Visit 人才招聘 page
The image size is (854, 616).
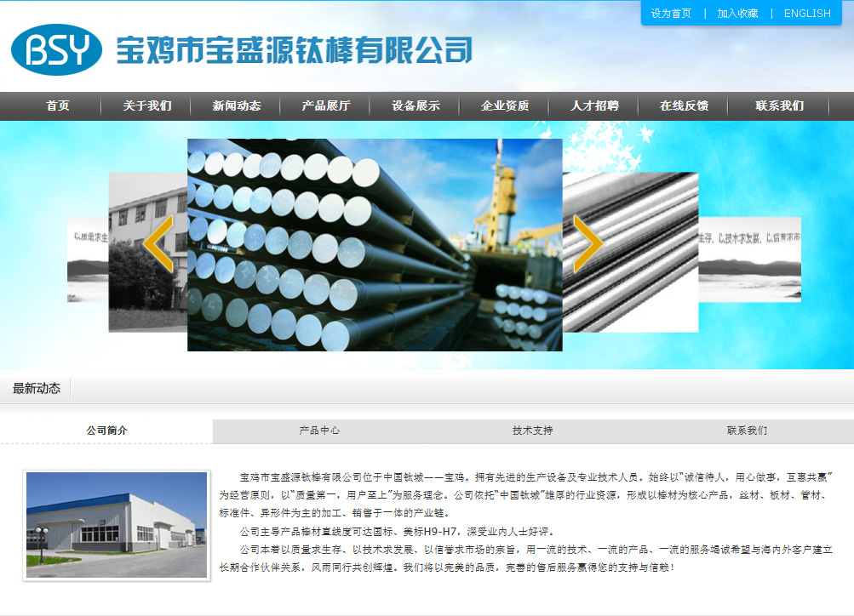[x=595, y=106]
